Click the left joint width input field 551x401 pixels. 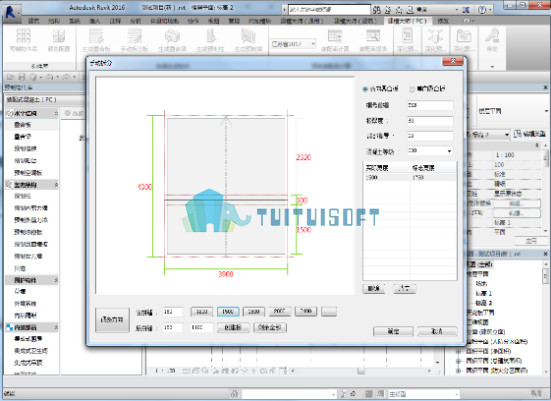point(173,312)
